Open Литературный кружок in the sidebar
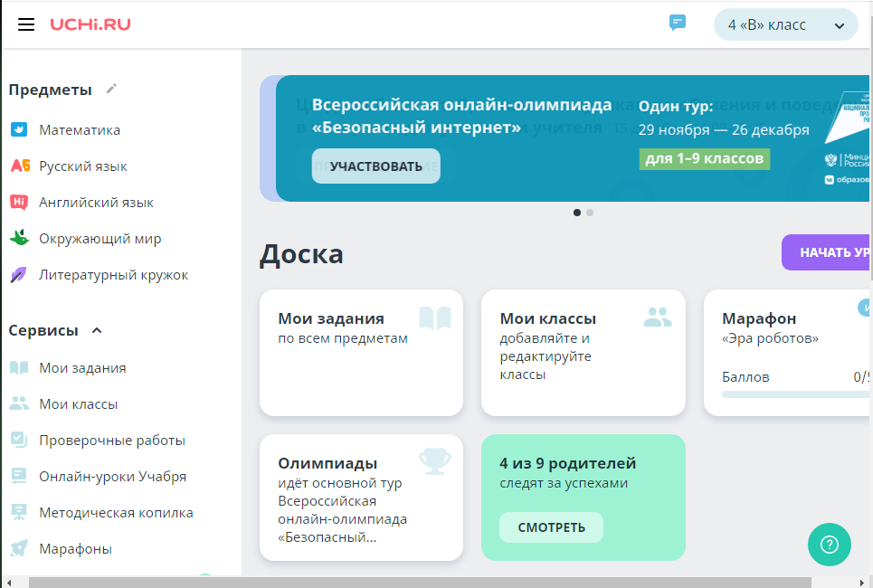873x588 pixels. click(x=113, y=274)
